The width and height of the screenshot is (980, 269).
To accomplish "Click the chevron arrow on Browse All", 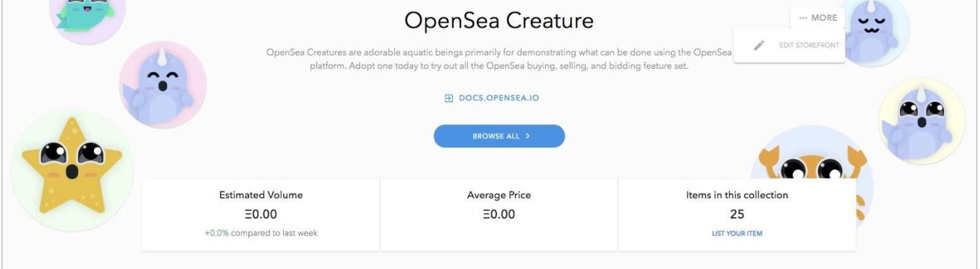I will point(527,136).
